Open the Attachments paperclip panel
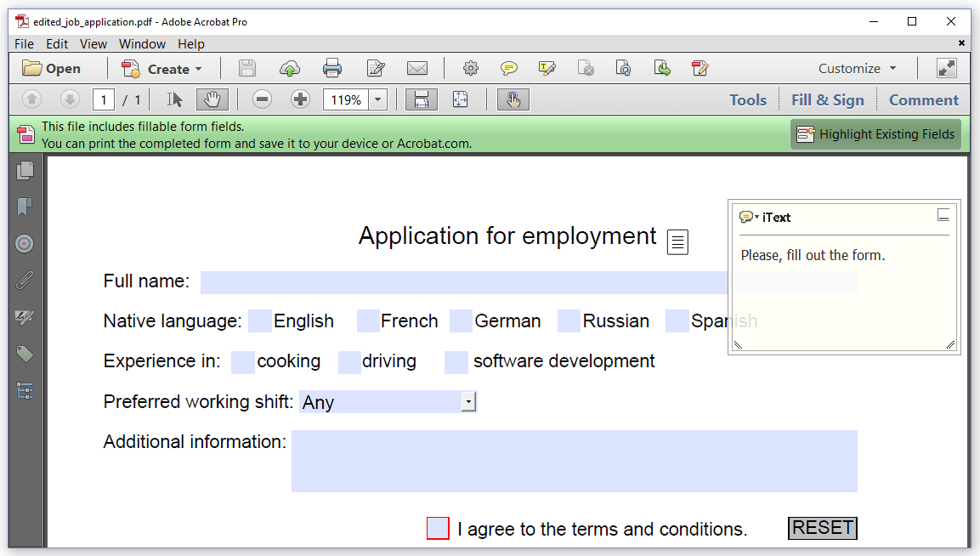Viewport: 980px width, 556px height. click(25, 281)
